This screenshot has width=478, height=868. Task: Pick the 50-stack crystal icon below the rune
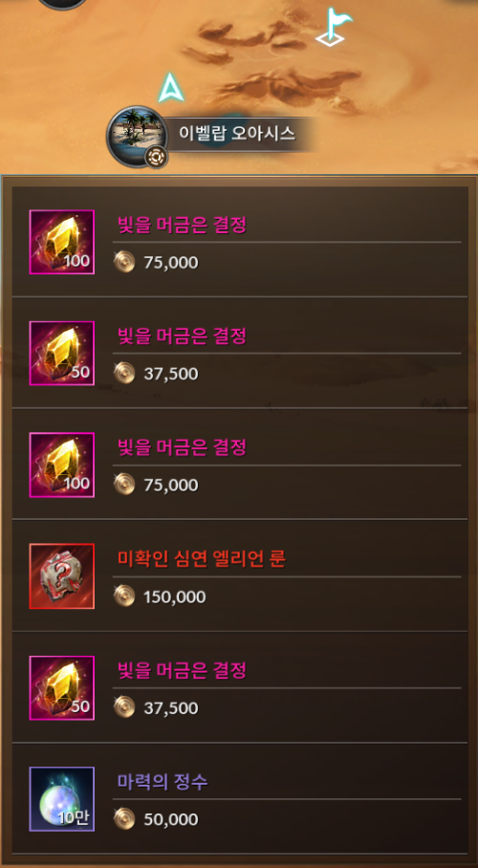click(x=62, y=687)
